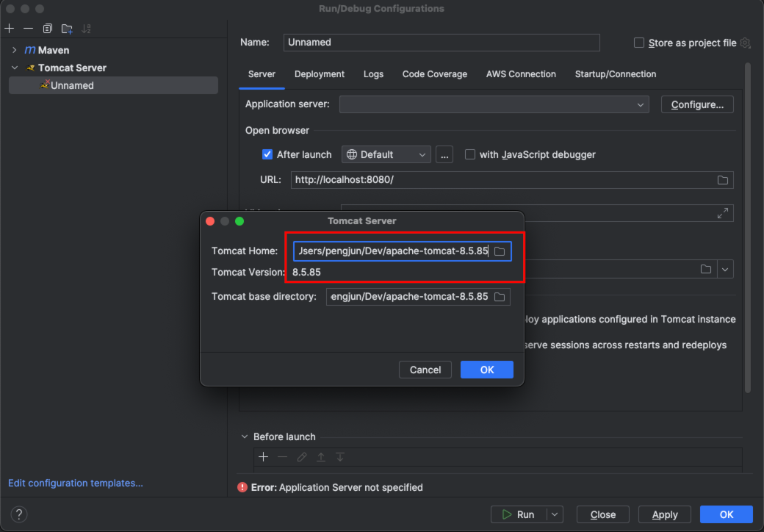764x532 pixels.
Task: Open the JRE dropdown arrow
Action: (725, 269)
